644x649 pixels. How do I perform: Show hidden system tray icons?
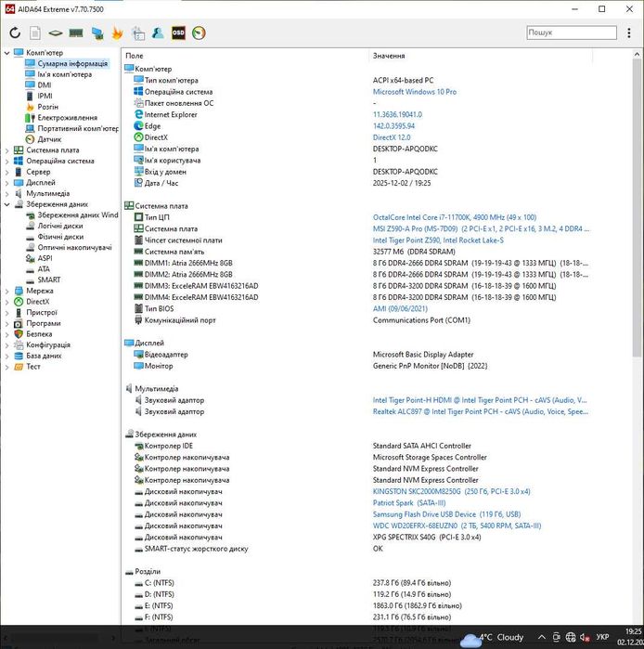[x=542, y=638]
